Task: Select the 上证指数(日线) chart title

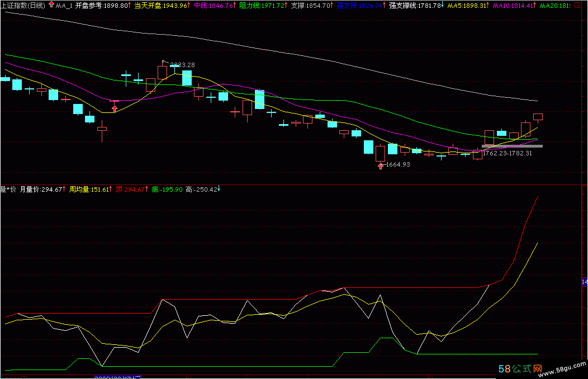Action: click(23, 5)
